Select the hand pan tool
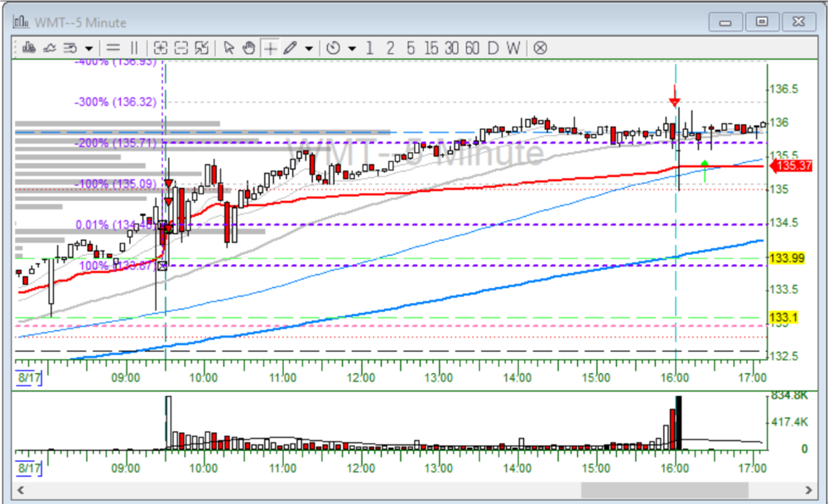828x504 pixels. pos(249,48)
